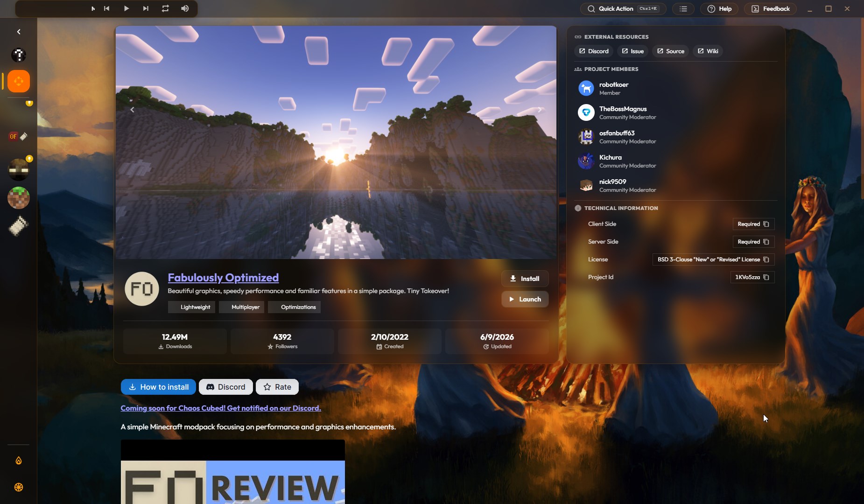Select the Optimizations tag
This screenshot has height=504, width=864.
294,307
